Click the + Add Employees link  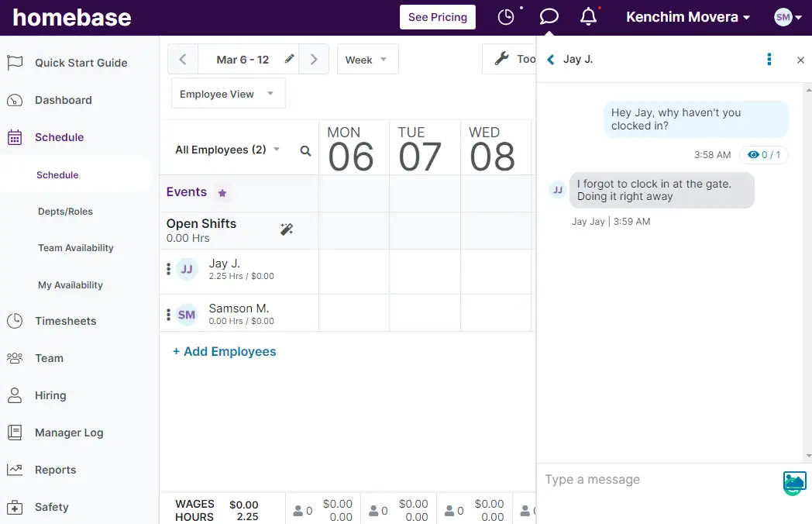coord(224,351)
